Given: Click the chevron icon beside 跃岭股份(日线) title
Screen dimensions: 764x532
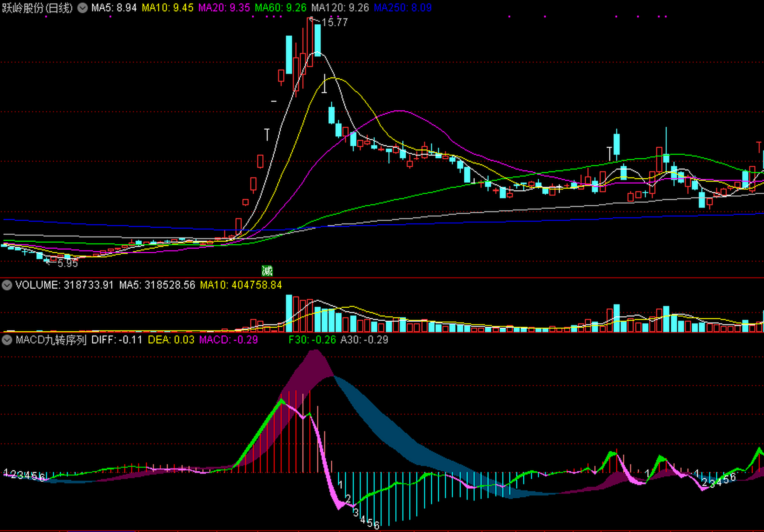Looking at the screenshot, I should [x=81, y=7].
